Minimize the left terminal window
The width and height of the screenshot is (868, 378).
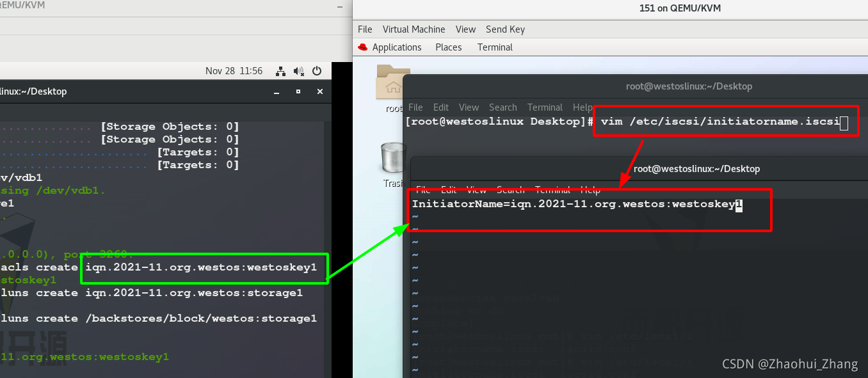275,92
